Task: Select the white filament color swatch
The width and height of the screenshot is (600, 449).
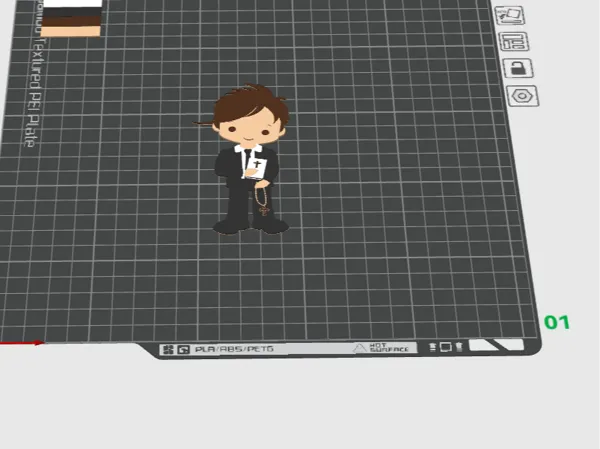Action: pyautogui.click(x=73, y=3)
